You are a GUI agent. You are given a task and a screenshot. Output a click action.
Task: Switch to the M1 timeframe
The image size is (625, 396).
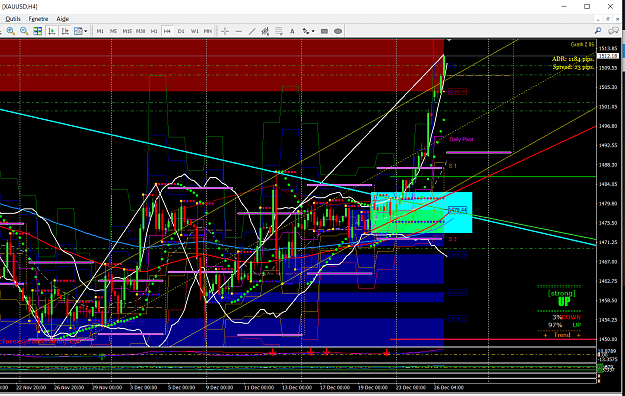[100, 31]
